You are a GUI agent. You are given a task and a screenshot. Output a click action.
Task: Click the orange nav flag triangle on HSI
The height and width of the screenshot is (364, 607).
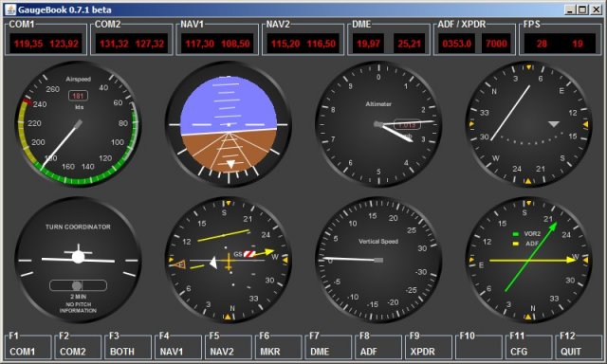pos(180,265)
